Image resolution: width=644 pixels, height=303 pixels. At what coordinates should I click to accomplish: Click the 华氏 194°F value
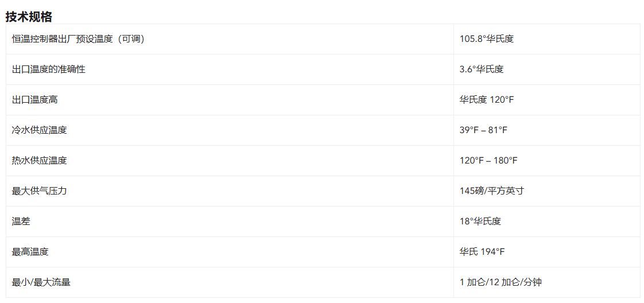coord(482,252)
